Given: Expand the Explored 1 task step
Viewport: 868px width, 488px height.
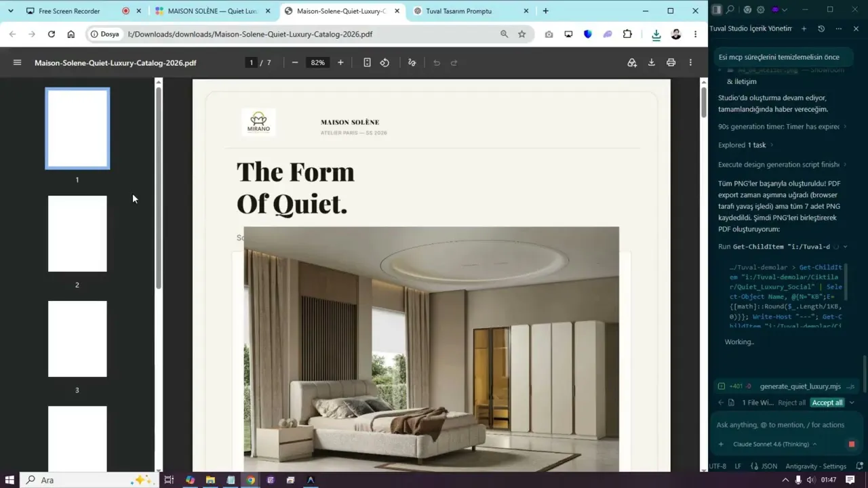Looking at the screenshot, I should coord(745,145).
